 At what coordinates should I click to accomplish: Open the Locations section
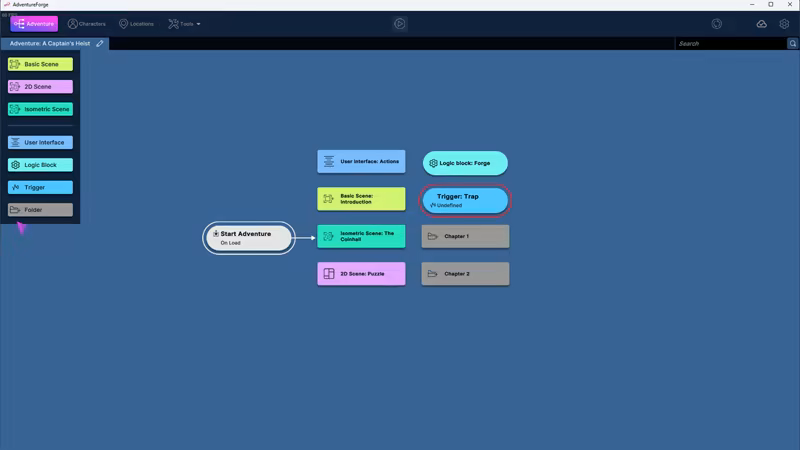point(137,24)
